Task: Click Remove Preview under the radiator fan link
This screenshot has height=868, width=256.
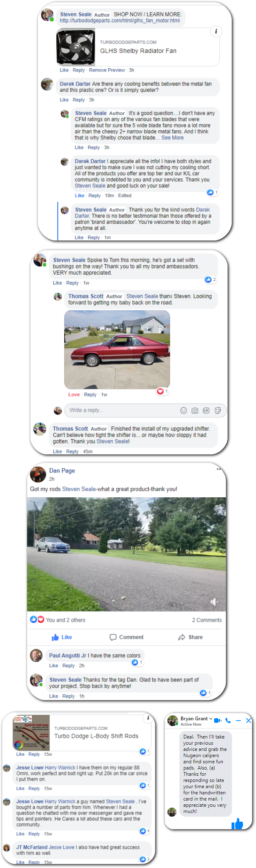Action: [x=107, y=70]
